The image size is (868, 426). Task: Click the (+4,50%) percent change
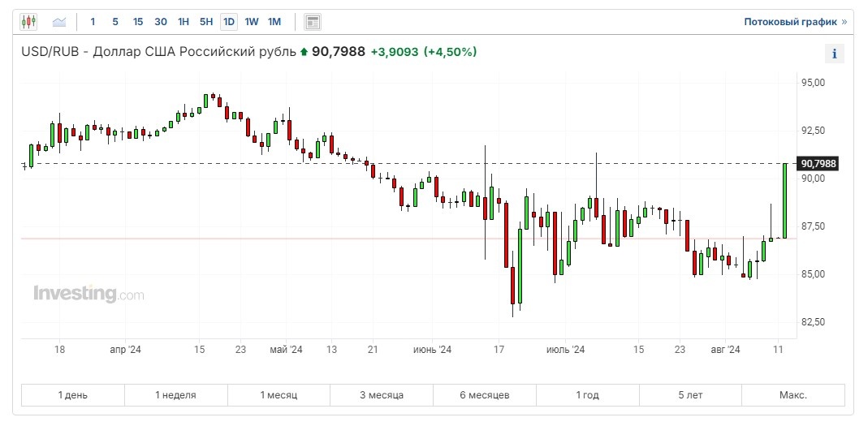450,52
